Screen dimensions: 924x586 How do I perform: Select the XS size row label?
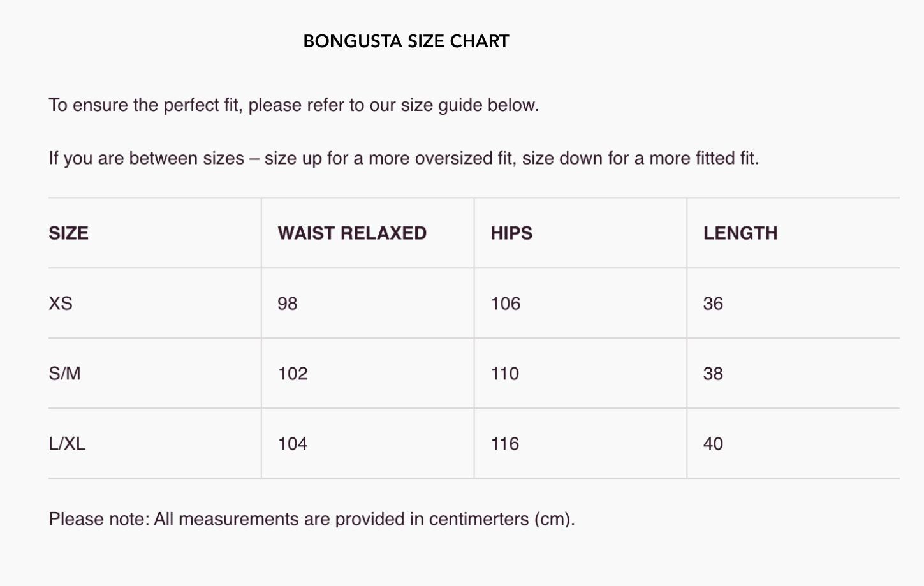[x=61, y=304]
